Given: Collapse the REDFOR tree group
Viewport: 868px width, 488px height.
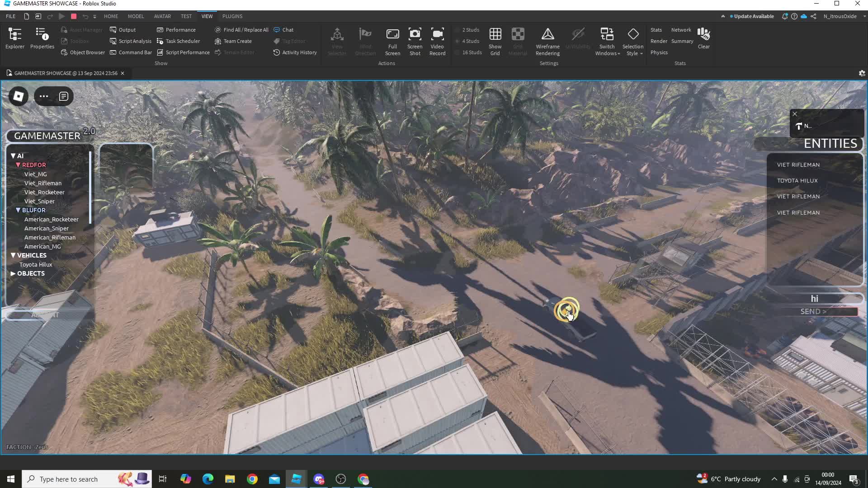Looking at the screenshot, I should (x=18, y=165).
